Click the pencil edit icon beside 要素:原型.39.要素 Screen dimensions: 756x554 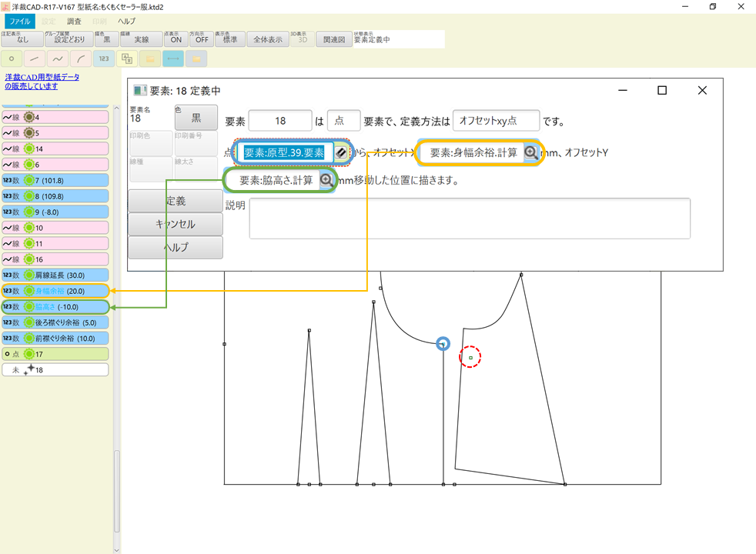coord(340,153)
